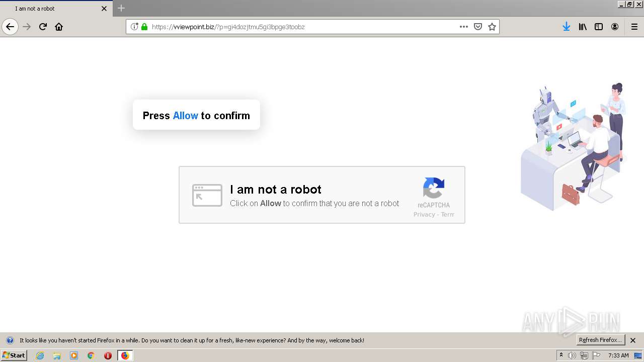Screen dimensions: 644x362
Task: Open the reCAPTCHA Privacy link
Action: point(424,215)
